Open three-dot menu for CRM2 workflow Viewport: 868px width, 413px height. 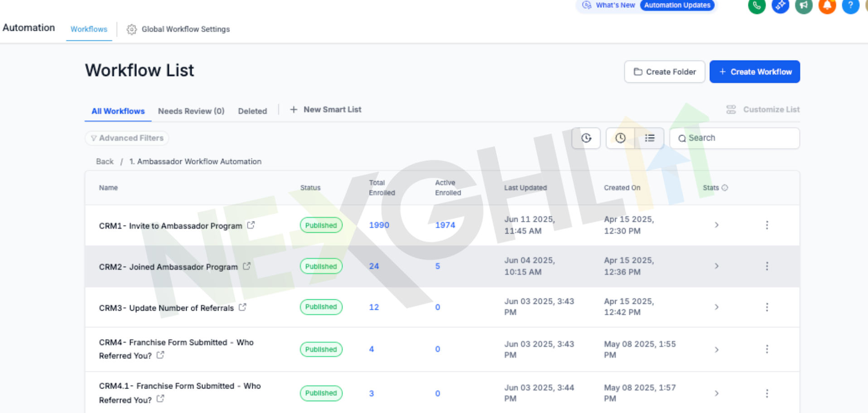pos(767,266)
